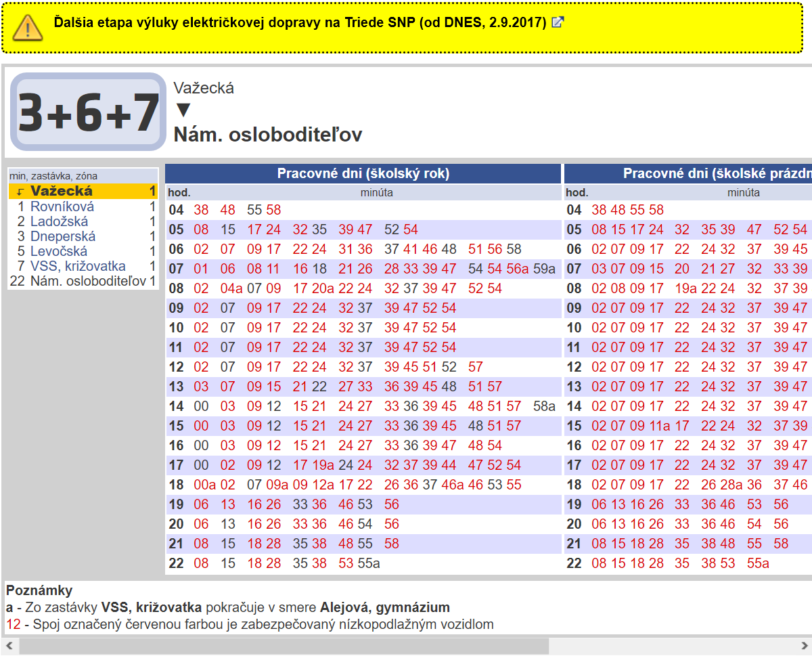Viewport: 812px width, 656px height.
Task: Open the Dneperská stop timetable
Action: pyautogui.click(x=63, y=236)
